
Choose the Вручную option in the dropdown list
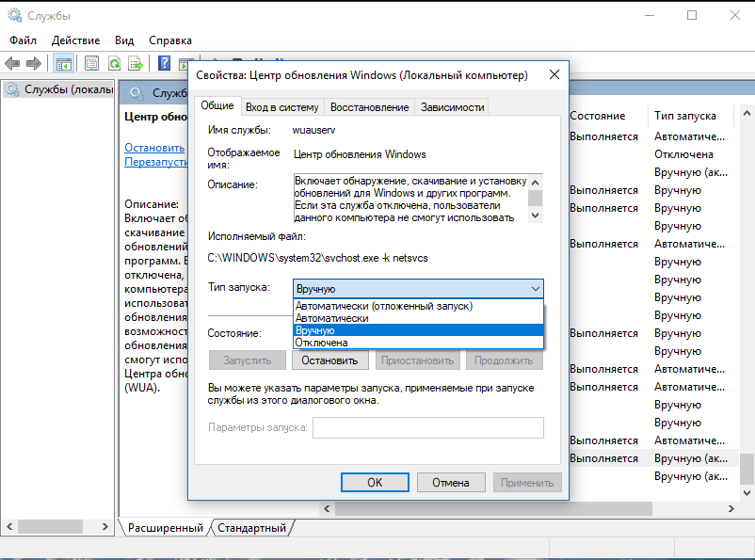[x=418, y=330]
